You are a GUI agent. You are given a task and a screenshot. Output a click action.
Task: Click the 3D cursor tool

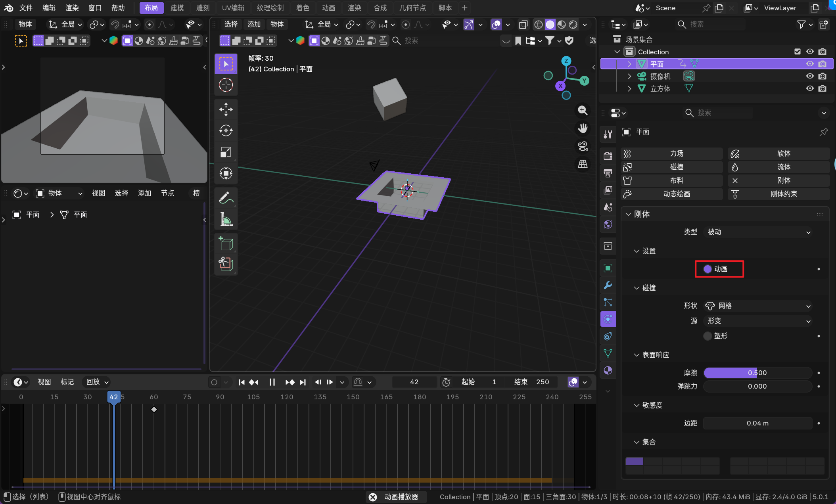point(226,85)
